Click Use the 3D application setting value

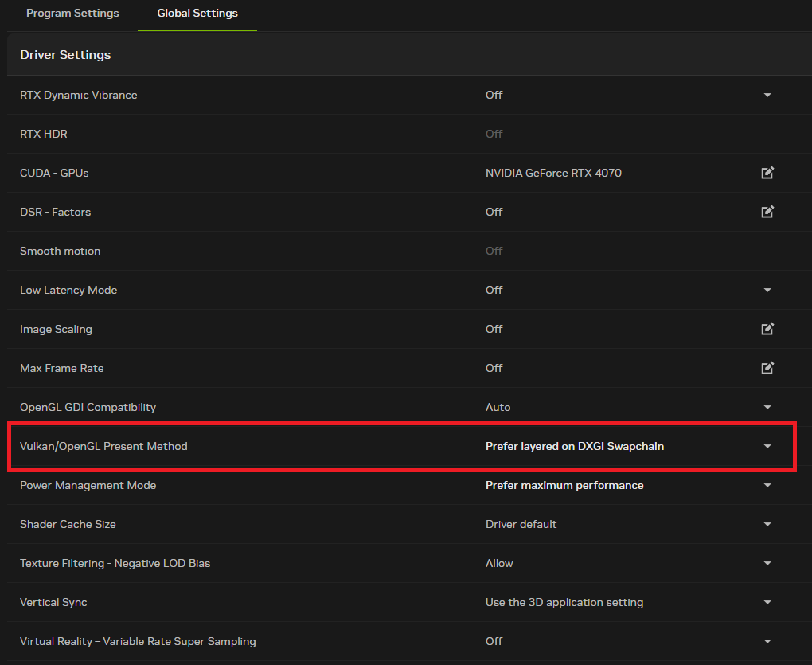pyautogui.click(x=564, y=602)
